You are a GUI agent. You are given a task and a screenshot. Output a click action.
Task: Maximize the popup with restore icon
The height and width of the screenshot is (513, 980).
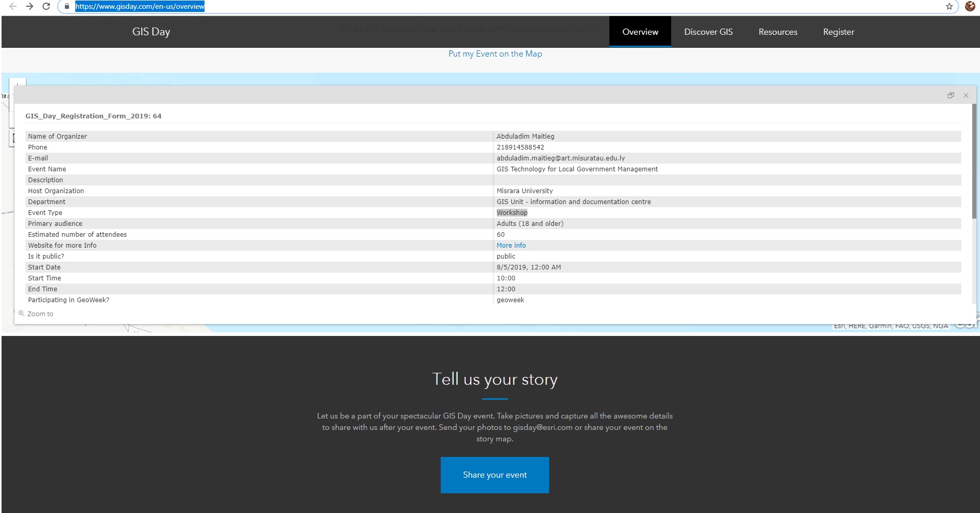coord(951,95)
